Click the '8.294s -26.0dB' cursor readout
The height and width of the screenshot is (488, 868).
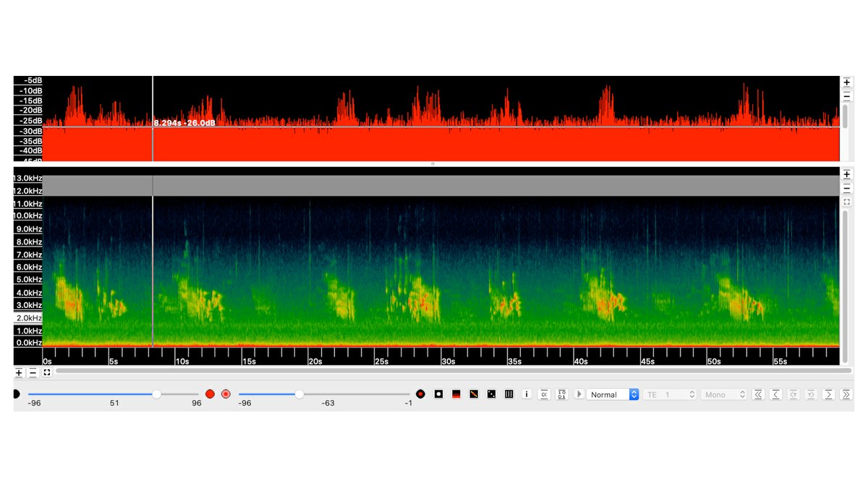[184, 123]
